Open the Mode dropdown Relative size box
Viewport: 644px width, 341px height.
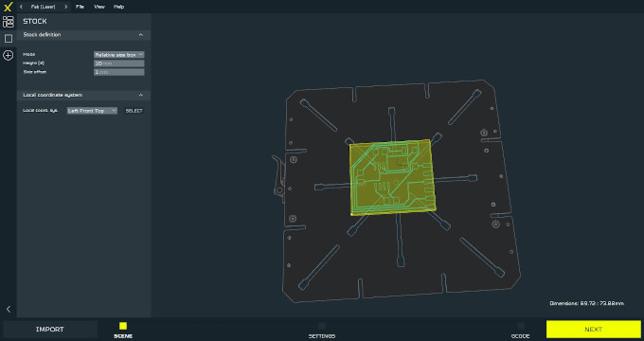click(x=118, y=55)
